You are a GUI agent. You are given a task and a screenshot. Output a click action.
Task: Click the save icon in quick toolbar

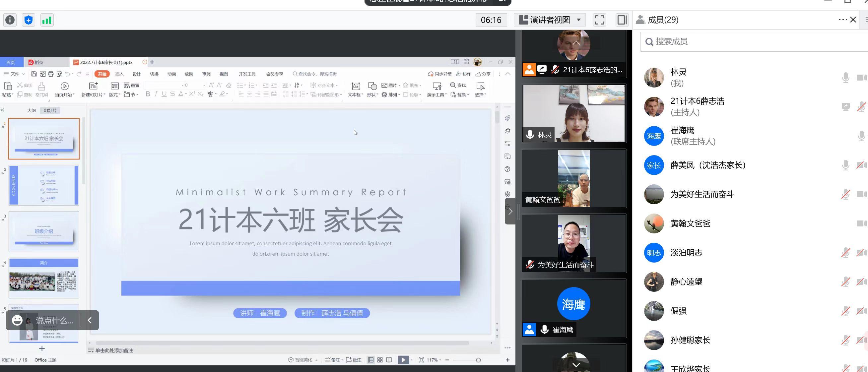click(34, 74)
